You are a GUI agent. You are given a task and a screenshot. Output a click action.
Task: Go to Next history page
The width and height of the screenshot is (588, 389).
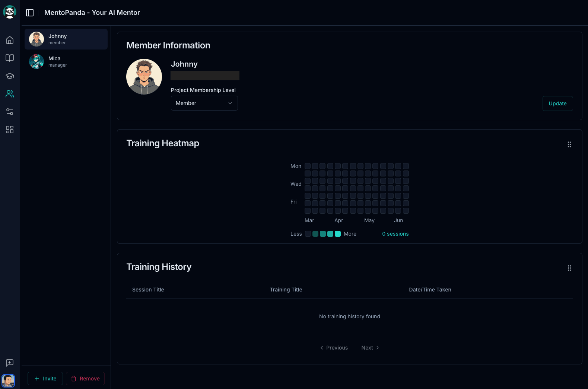tap(370, 348)
